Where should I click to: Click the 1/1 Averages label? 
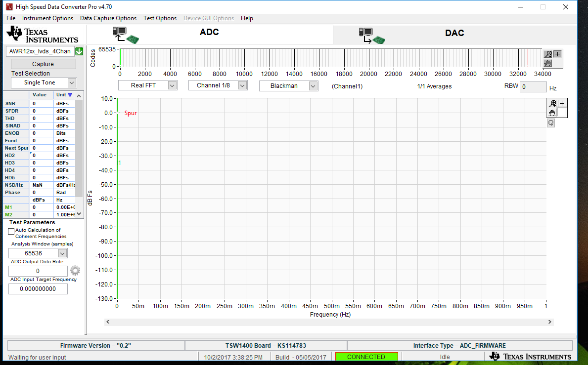tap(434, 86)
